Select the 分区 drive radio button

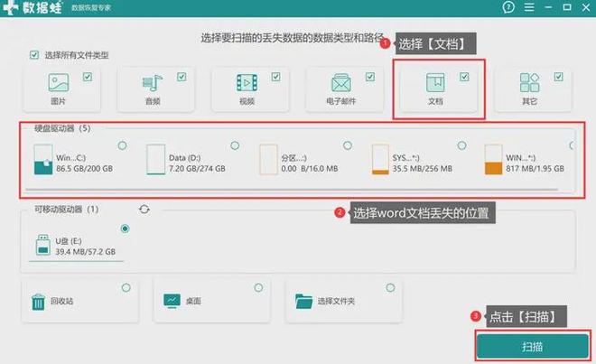point(348,145)
